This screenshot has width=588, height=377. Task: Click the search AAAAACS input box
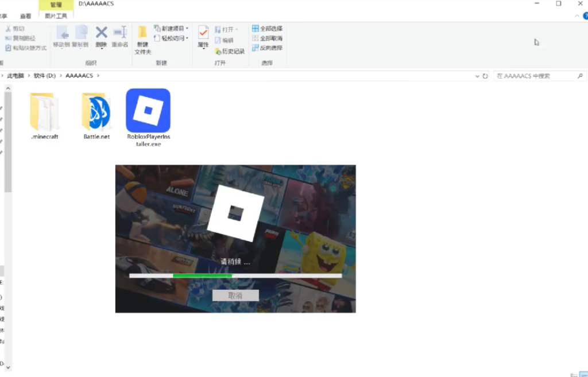(539, 76)
